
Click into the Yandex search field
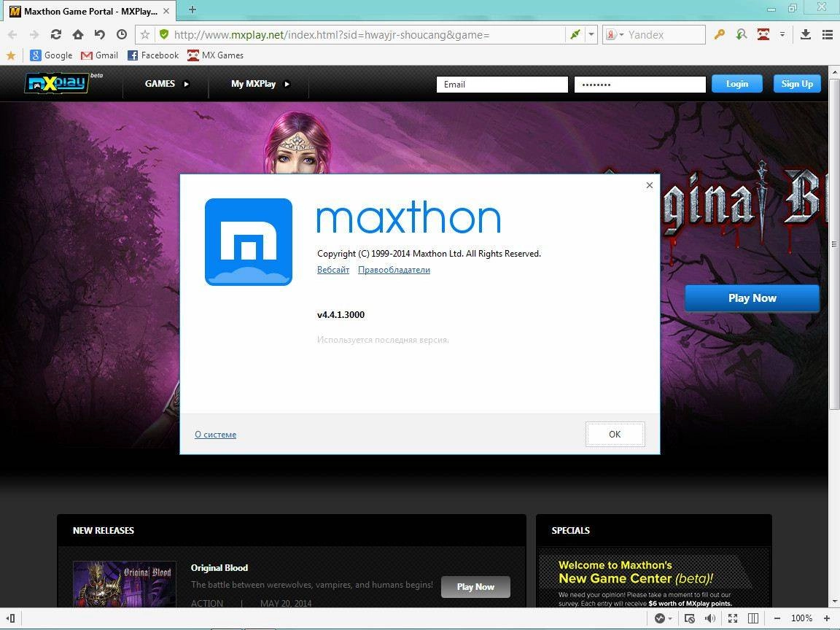[665, 35]
